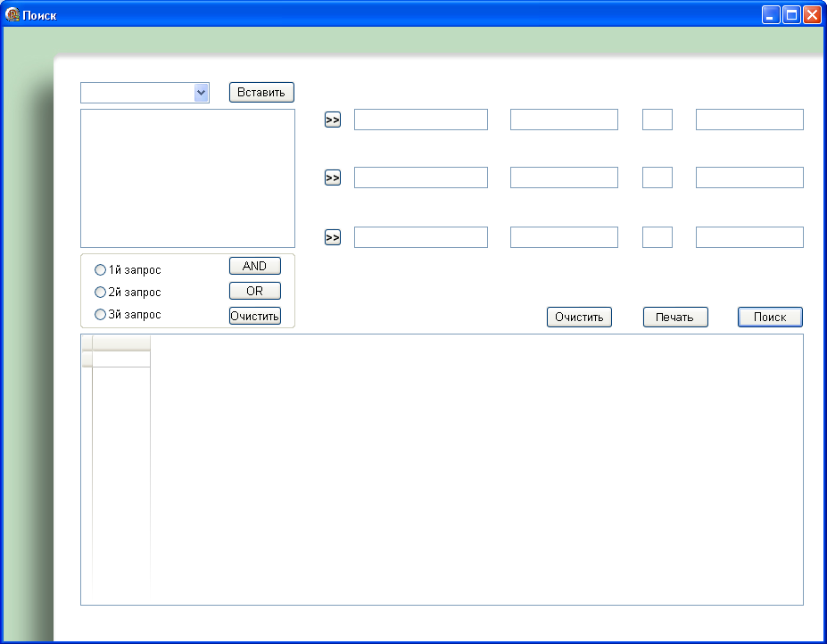This screenshot has height=644, width=827.
Task: Click the Вставить button
Action: (x=261, y=92)
